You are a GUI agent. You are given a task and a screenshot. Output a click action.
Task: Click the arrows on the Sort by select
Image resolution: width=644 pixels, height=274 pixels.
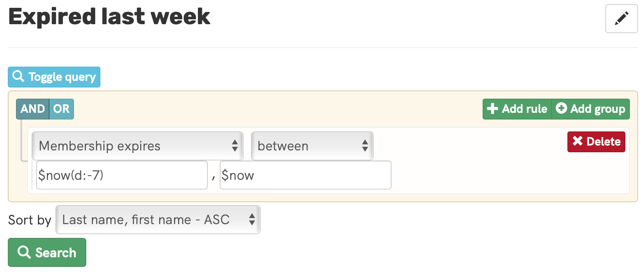tap(252, 220)
